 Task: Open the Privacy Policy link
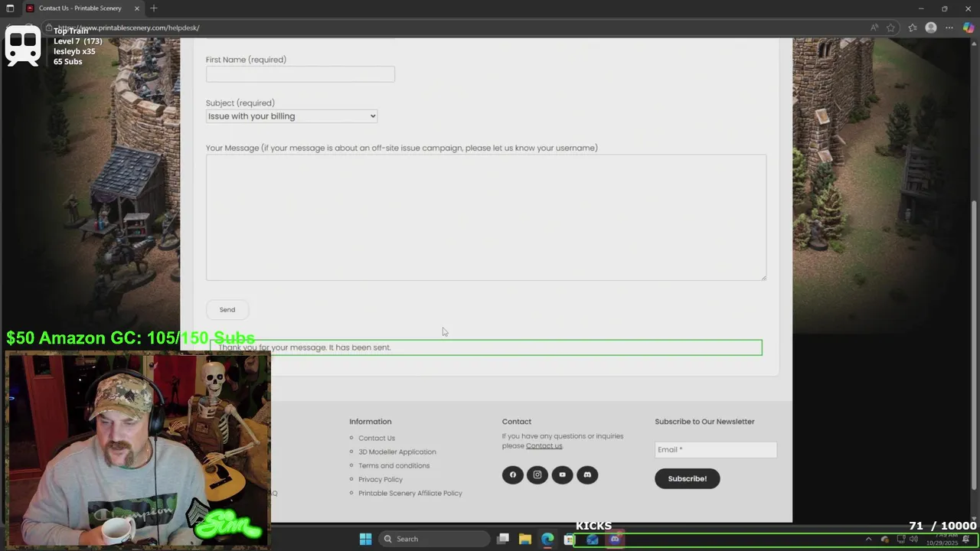coord(381,480)
